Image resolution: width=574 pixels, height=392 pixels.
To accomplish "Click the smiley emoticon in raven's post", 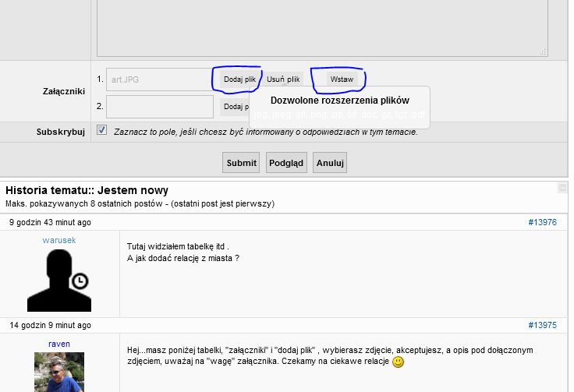I will [398, 362].
